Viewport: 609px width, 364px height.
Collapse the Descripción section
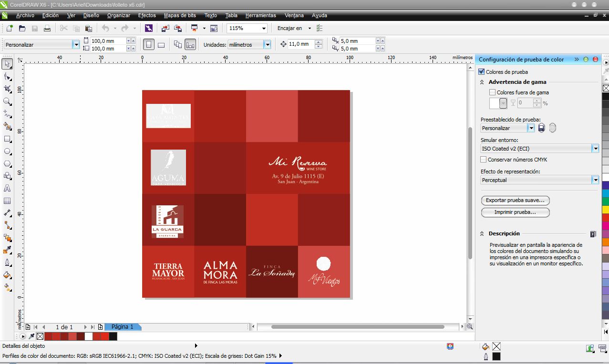click(x=482, y=233)
